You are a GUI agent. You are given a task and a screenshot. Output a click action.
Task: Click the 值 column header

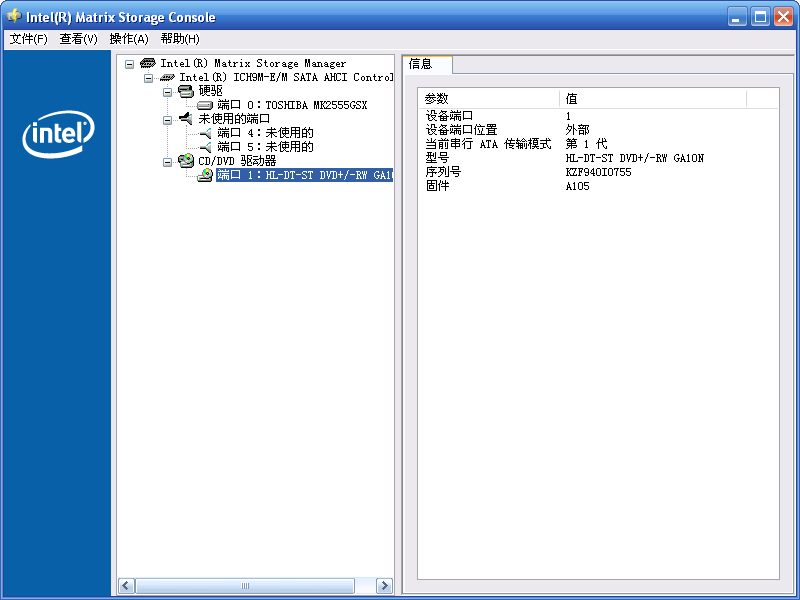[x=653, y=98]
